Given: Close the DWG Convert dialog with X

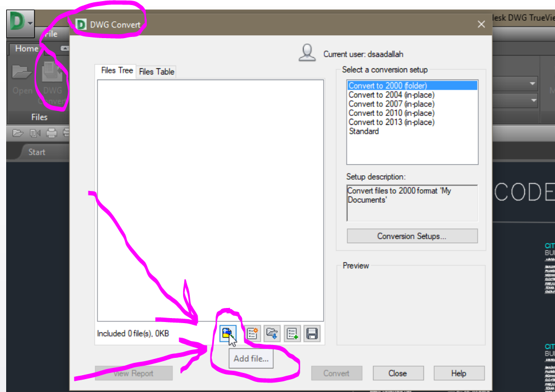Looking at the screenshot, I should pos(481,25).
